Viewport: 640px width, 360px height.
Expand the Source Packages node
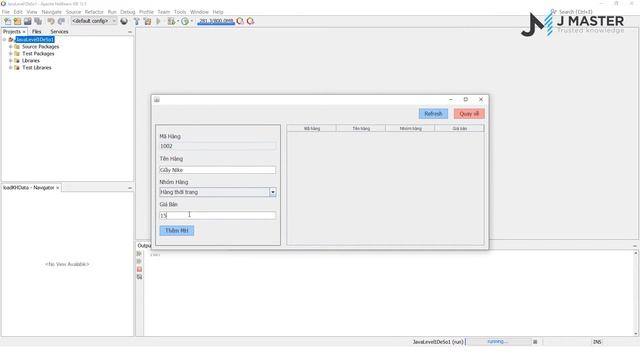(11, 47)
